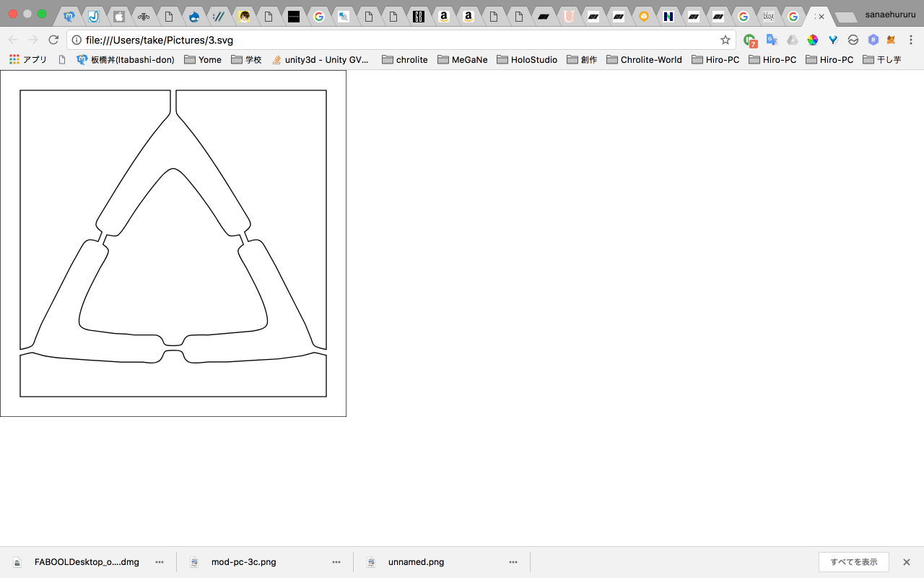Open the MetaMask fox extension

click(x=892, y=40)
